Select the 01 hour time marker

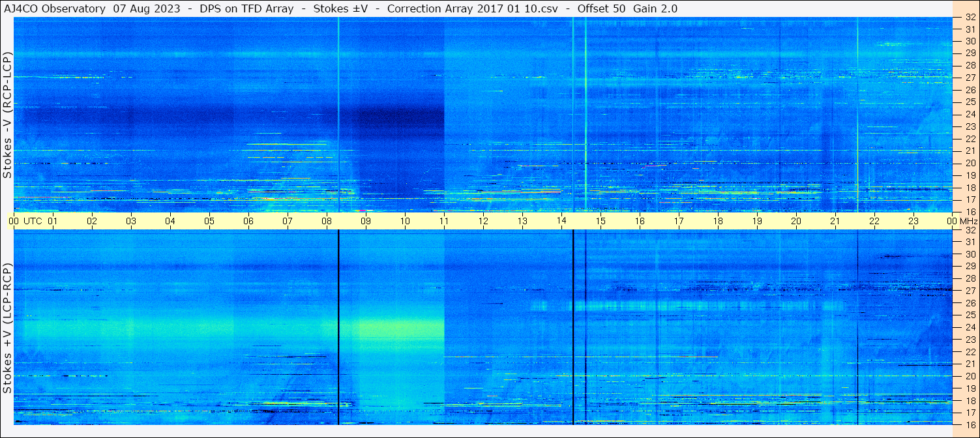[x=53, y=221]
